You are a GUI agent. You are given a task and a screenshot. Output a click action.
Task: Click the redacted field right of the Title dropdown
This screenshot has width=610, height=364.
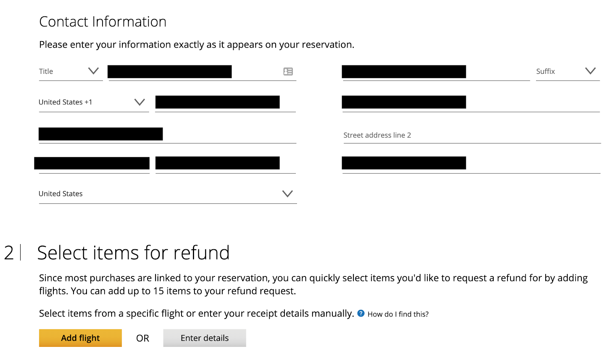pyautogui.click(x=170, y=72)
